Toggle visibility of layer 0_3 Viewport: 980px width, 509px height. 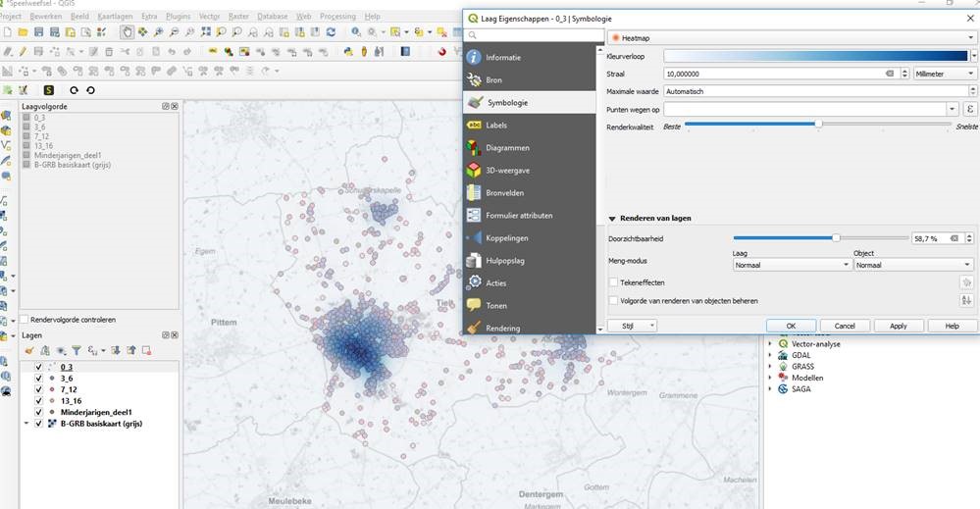pos(39,367)
